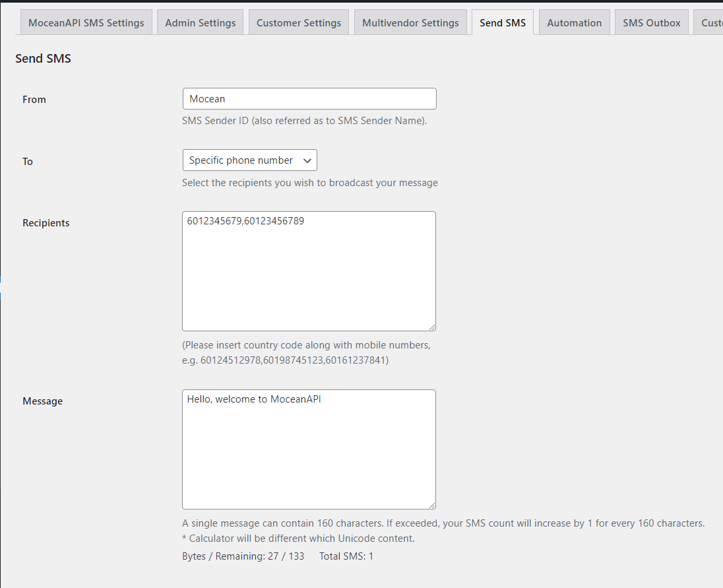
Task: Switch to the MoceanAPI SMS Settings tab
Action: (86, 22)
